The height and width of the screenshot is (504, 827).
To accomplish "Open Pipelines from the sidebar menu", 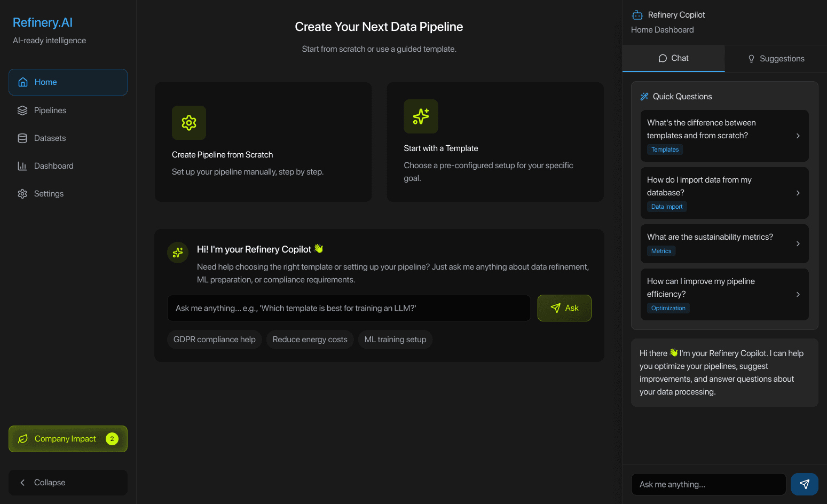I will point(68,111).
